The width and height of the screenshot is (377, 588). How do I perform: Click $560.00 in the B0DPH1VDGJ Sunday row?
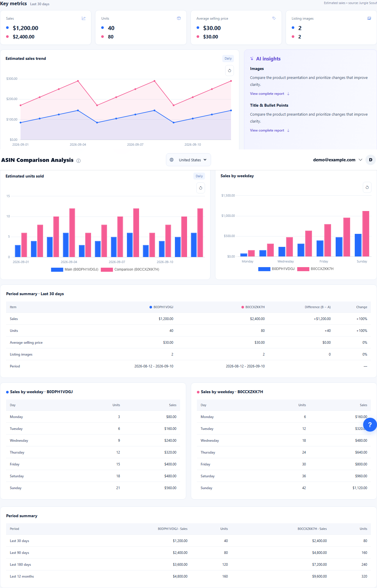pyautogui.click(x=170, y=488)
